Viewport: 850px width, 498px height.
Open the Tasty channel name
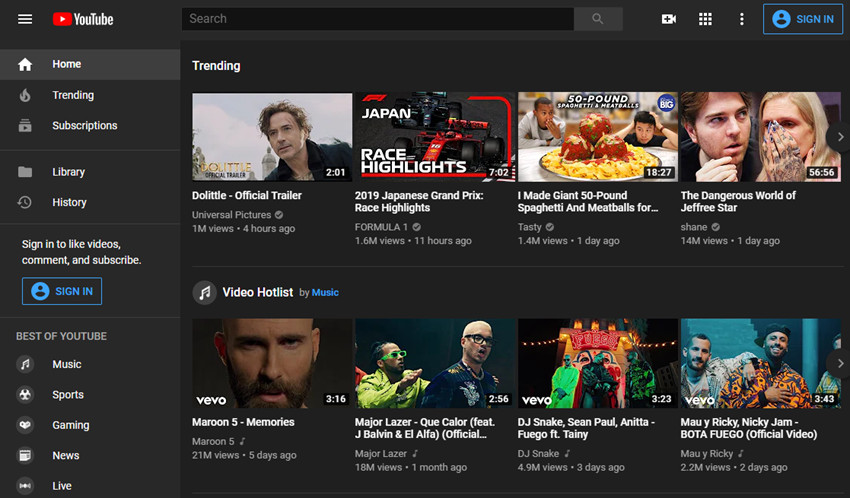(x=530, y=227)
